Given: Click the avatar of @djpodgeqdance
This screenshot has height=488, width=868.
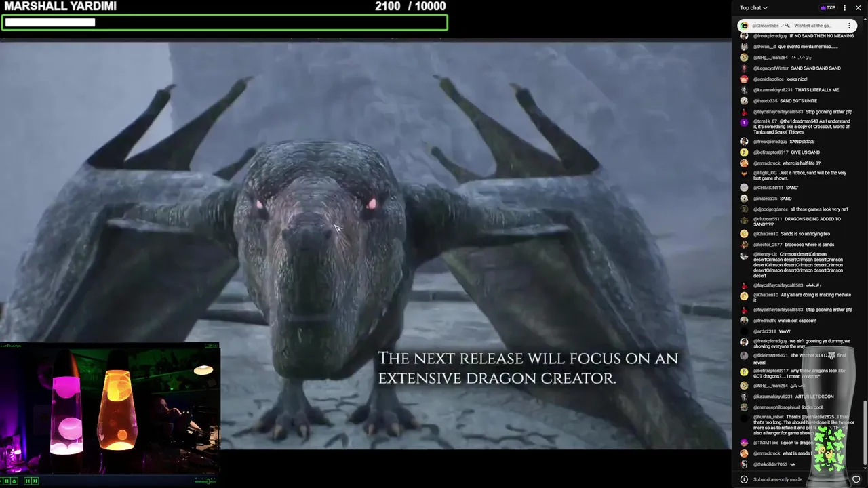Looking at the screenshot, I should tap(744, 209).
